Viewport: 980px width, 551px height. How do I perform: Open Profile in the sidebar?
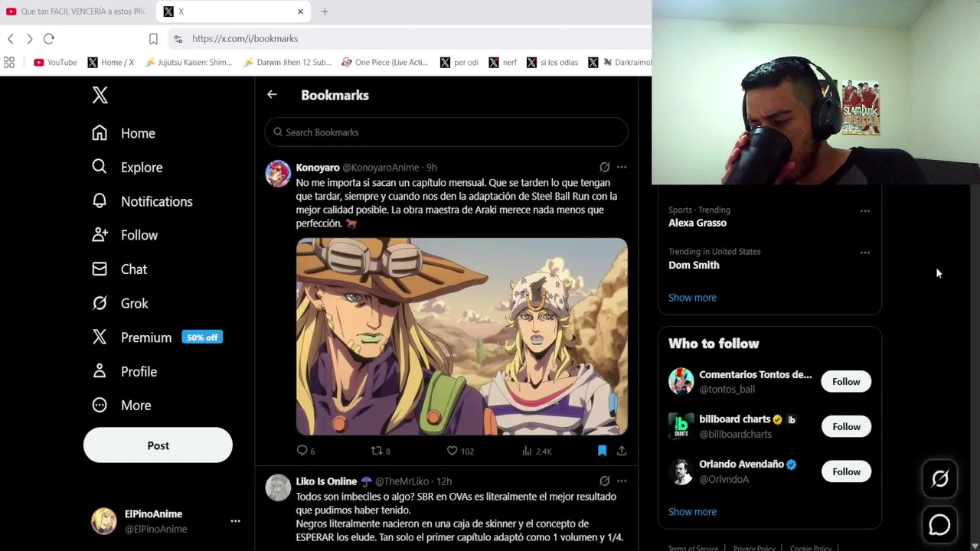click(124, 371)
